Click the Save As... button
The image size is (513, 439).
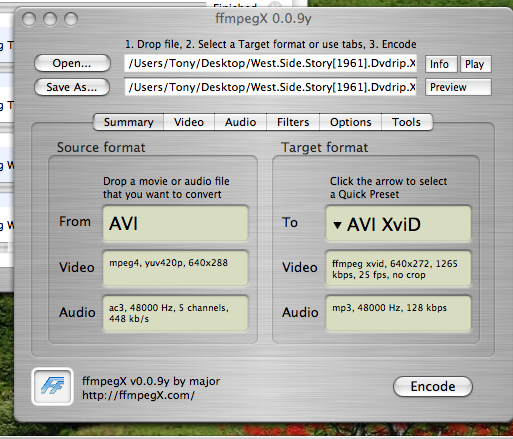(x=72, y=87)
